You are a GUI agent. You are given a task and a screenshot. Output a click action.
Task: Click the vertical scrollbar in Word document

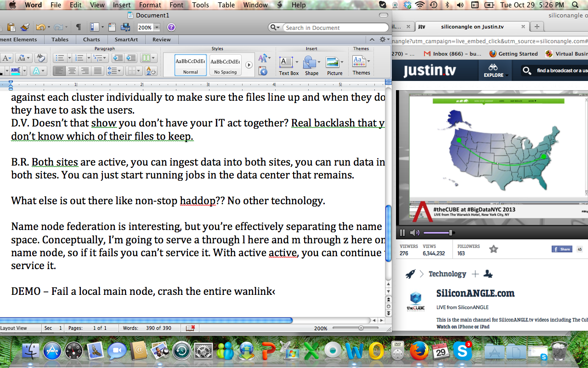click(388, 235)
